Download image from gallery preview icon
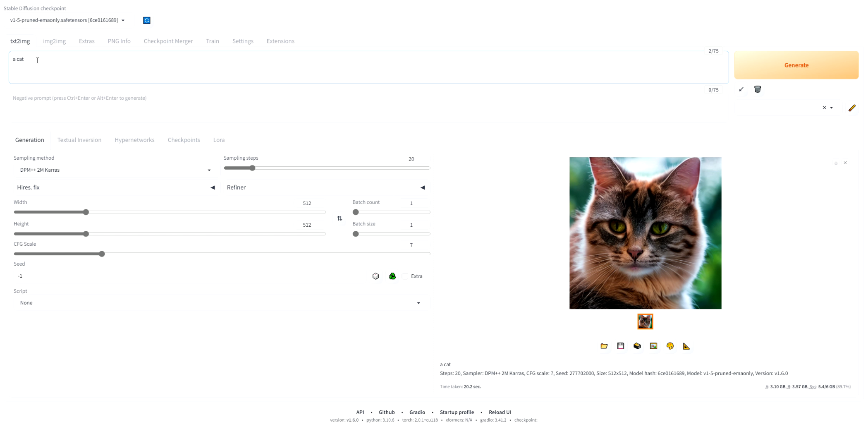Viewport: 868px width, 434px height. click(x=836, y=163)
